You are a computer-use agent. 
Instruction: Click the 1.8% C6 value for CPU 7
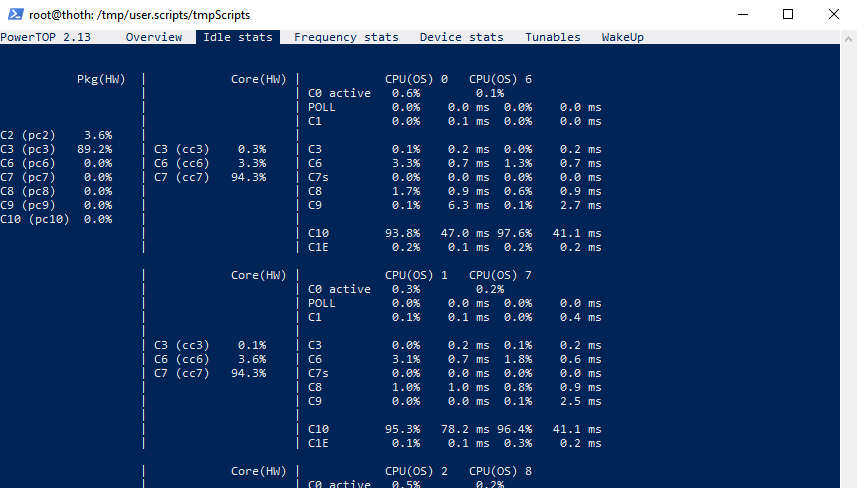coord(518,360)
